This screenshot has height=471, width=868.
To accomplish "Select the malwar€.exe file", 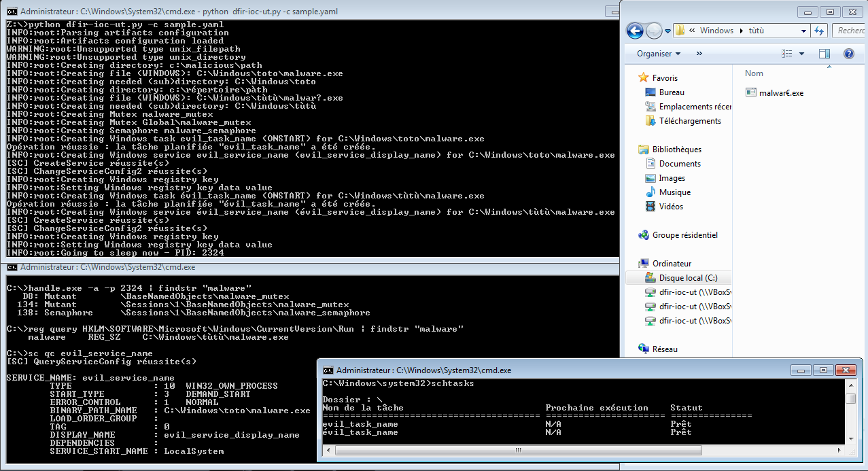I will click(x=774, y=92).
